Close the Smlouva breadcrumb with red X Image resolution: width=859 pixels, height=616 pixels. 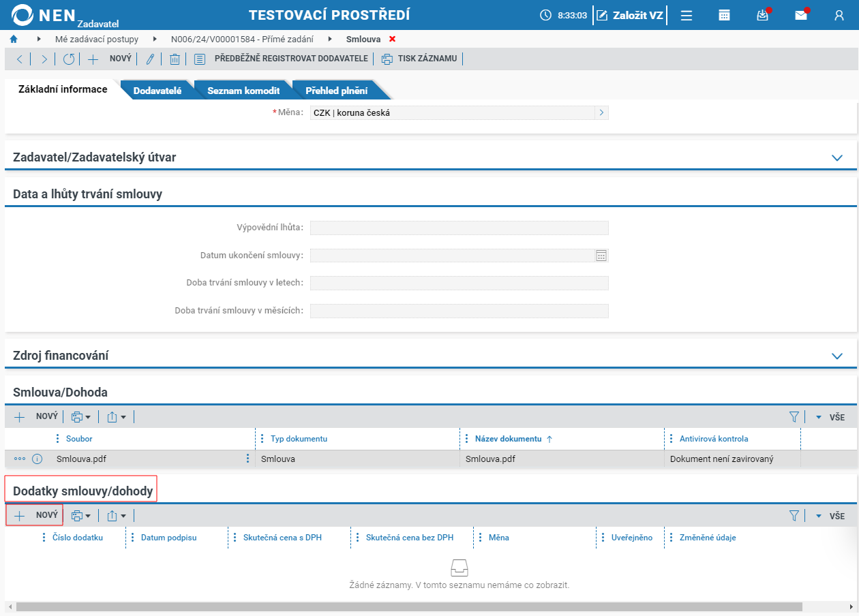(x=392, y=40)
